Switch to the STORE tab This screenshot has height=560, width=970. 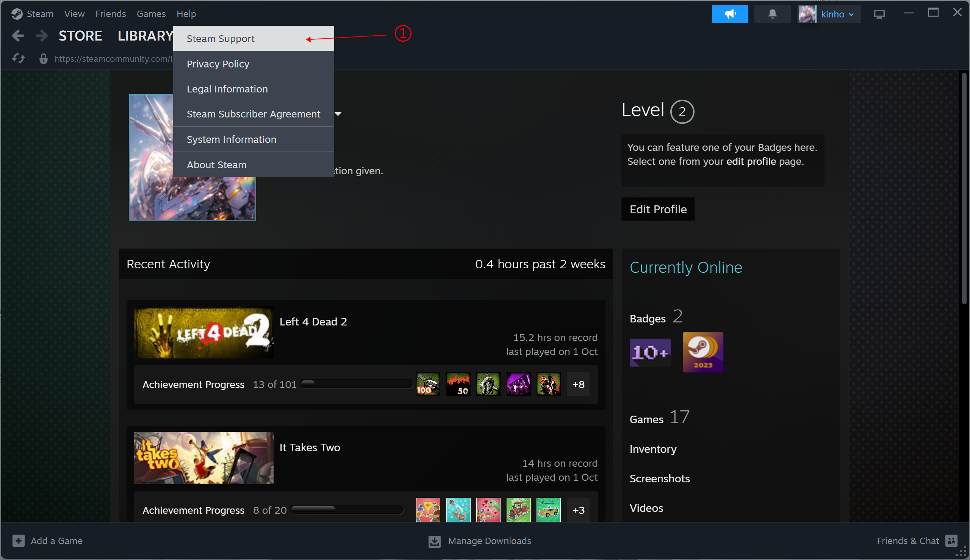tap(80, 35)
